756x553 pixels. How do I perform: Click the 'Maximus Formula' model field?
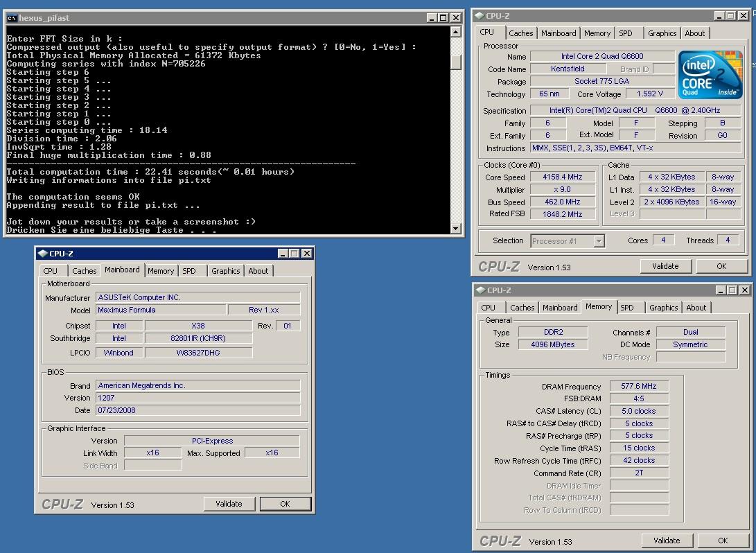(161, 310)
